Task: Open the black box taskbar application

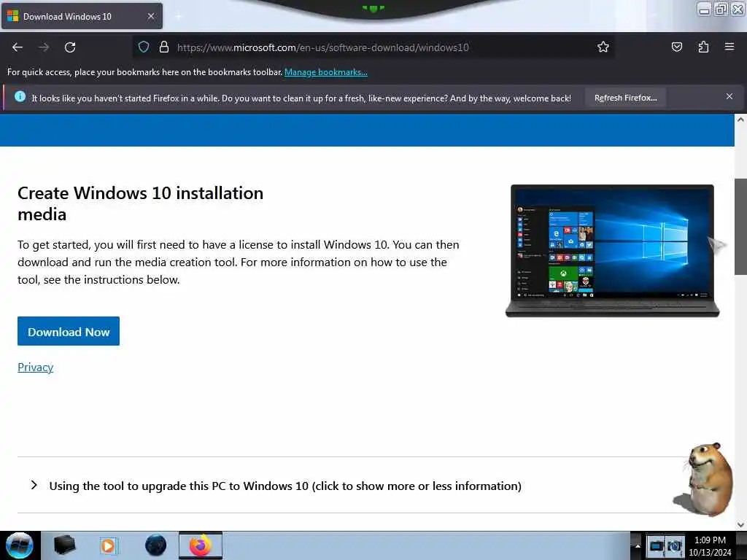Action: pyautogui.click(x=65, y=545)
